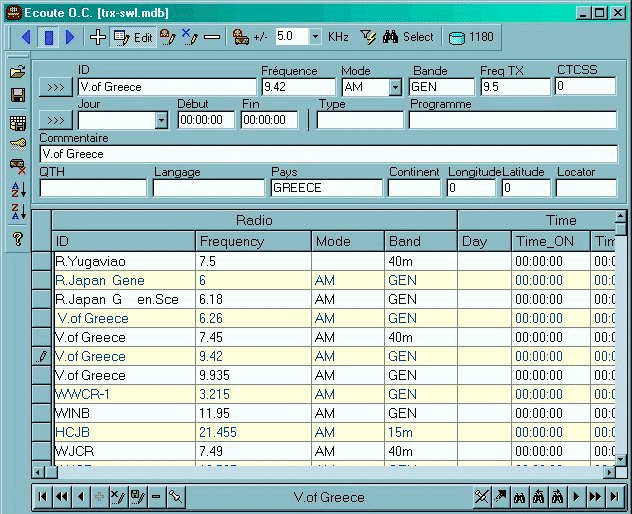Click the sidebar table grid icon

click(x=18, y=123)
